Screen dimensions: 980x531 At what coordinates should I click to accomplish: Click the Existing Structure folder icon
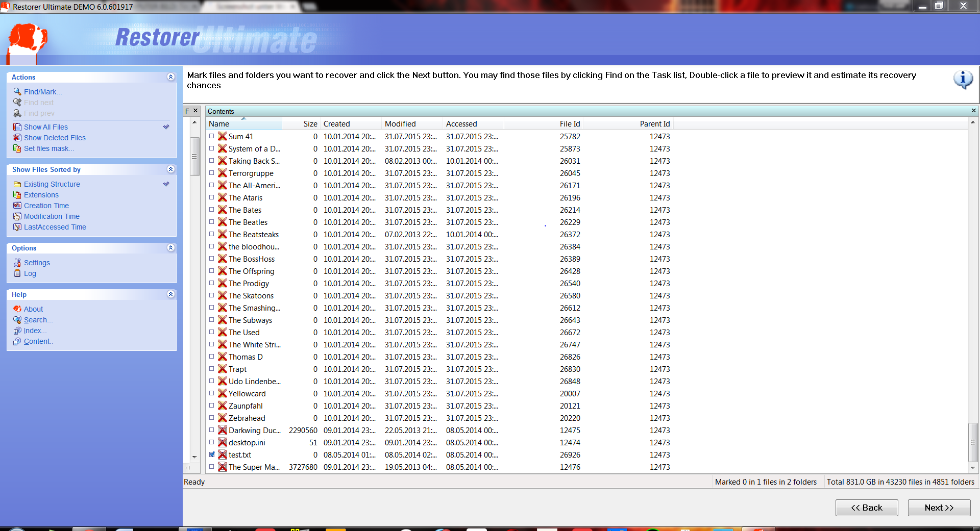(x=17, y=184)
